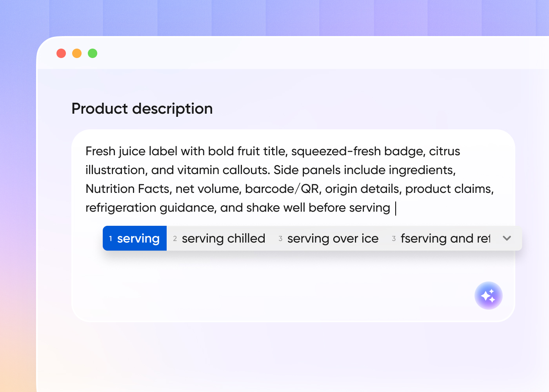
Task: Click the red traffic light button
Action: (61, 53)
